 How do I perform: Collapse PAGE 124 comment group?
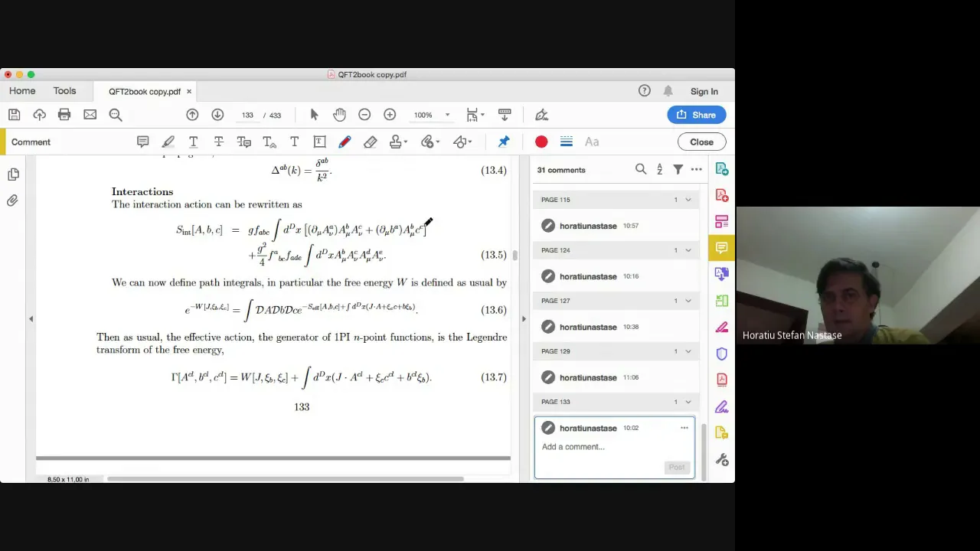tap(688, 250)
